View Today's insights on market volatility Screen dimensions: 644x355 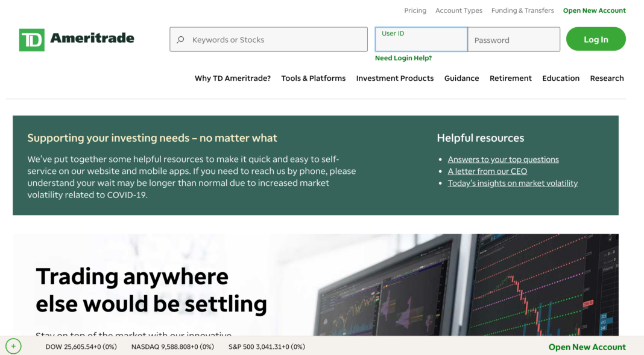513,183
